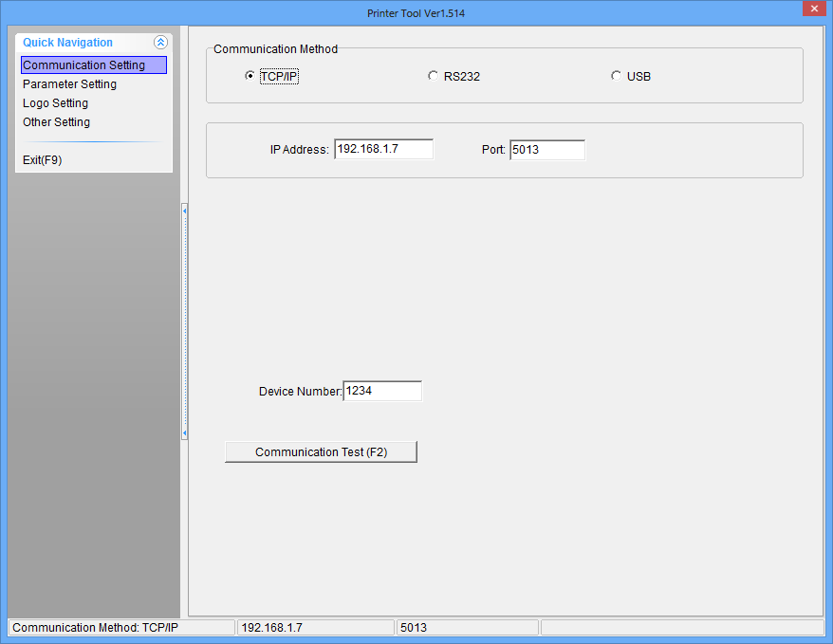This screenshot has height=644, width=833.
Task: Focus the Port input box
Action: click(x=546, y=150)
